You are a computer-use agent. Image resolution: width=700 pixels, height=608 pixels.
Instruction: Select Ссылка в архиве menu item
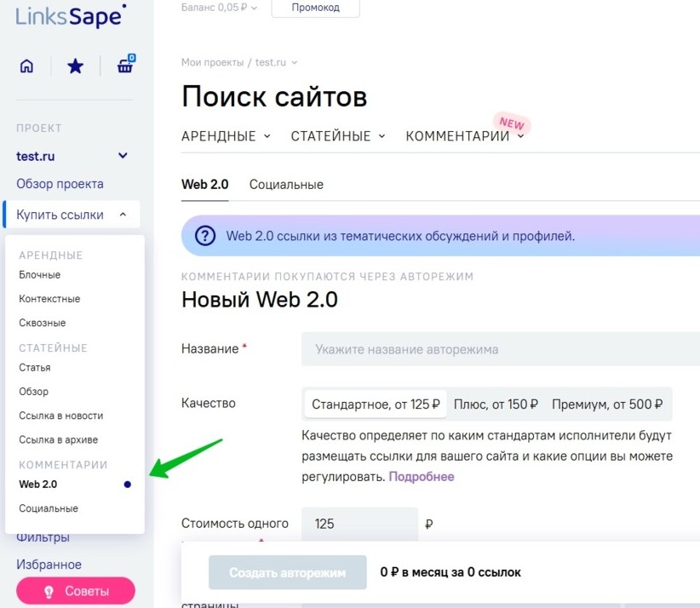(59, 440)
